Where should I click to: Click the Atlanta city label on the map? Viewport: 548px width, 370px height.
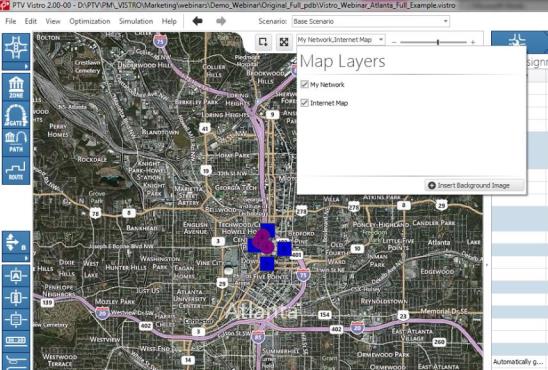click(263, 311)
